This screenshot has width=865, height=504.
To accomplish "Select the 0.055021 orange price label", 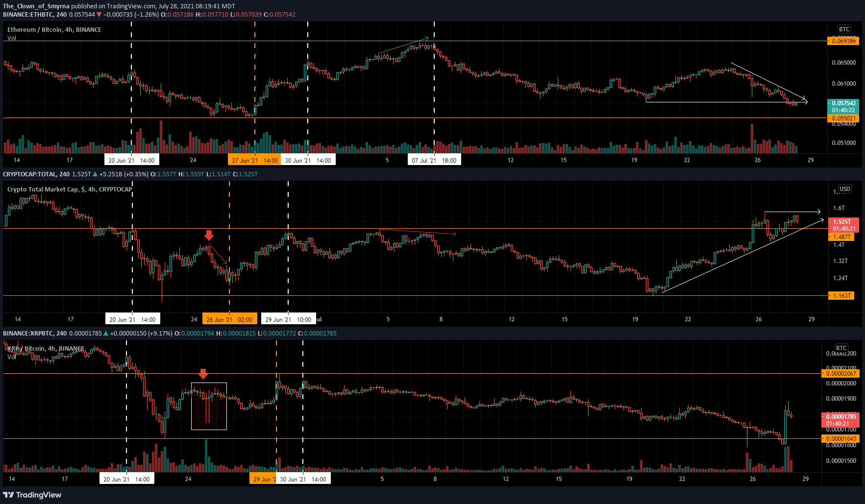I will click(x=844, y=118).
